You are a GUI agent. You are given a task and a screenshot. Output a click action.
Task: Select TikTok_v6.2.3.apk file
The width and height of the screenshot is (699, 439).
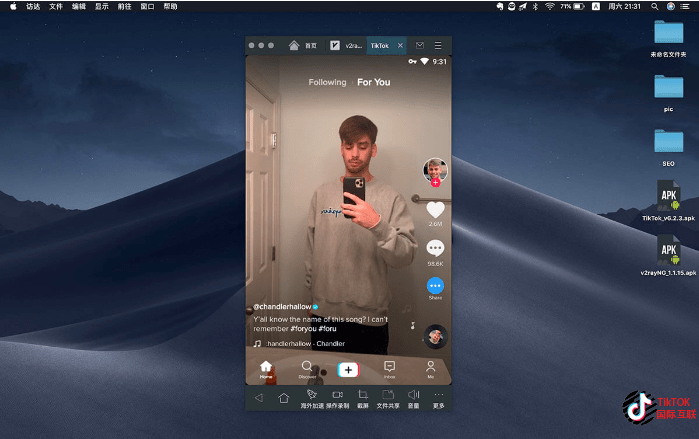[668, 201]
